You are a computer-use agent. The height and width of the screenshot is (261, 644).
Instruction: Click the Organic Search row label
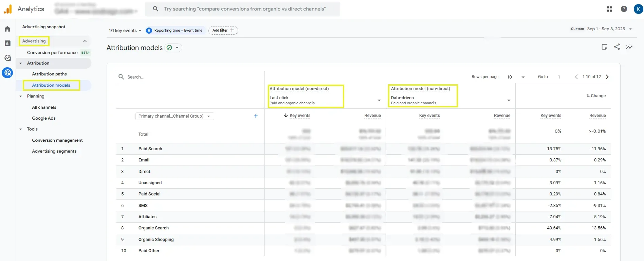(153, 228)
